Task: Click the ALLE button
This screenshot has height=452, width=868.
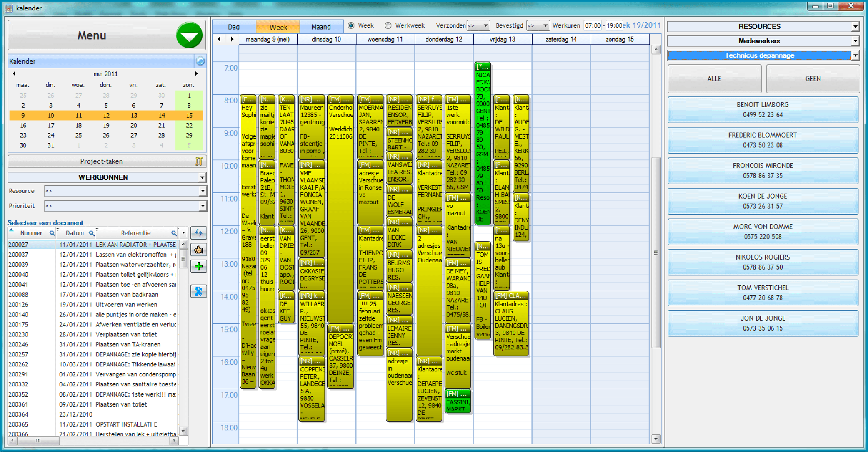Action: point(714,79)
